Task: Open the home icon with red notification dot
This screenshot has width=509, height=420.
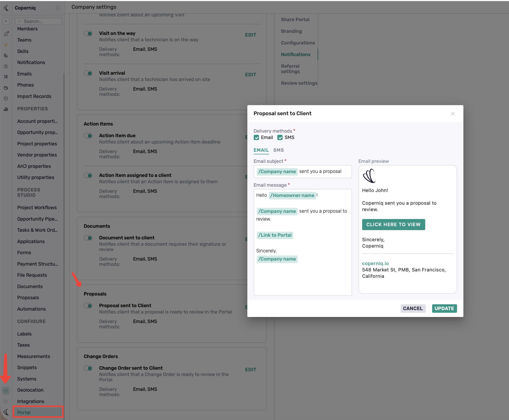Action: pyautogui.click(x=6, y=34)
